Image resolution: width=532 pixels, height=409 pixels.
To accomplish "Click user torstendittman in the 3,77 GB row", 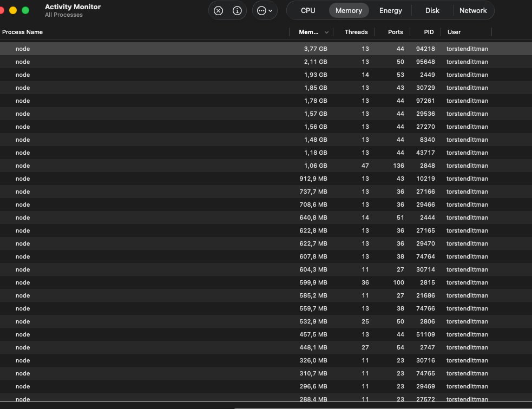I will pos(467,49).
